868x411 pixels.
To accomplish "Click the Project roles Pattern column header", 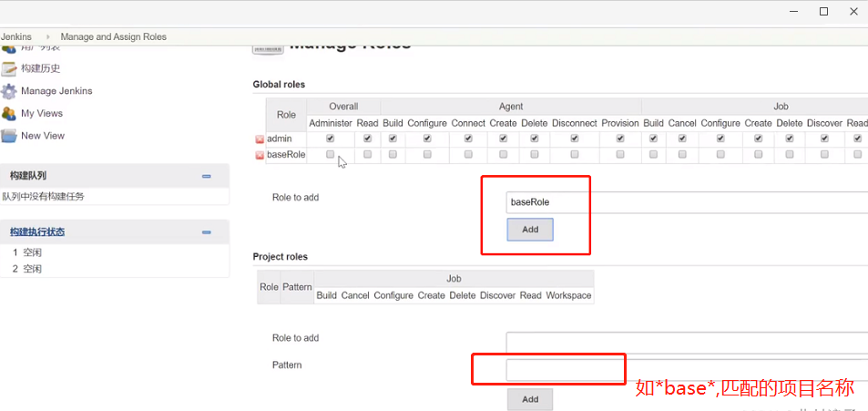I will point(297,287).
